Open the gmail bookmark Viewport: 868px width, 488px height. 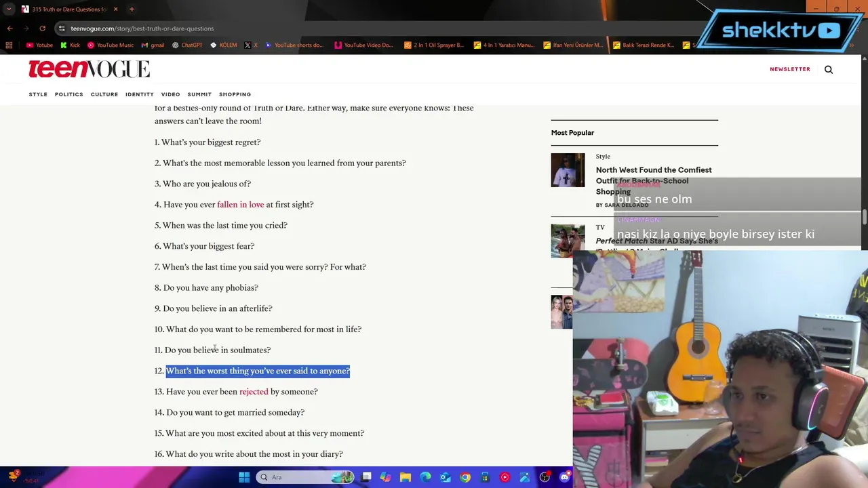pos(153,45)
